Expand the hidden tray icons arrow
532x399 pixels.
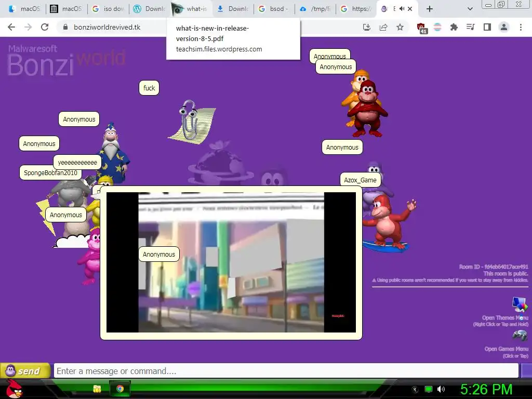point(415,390)
